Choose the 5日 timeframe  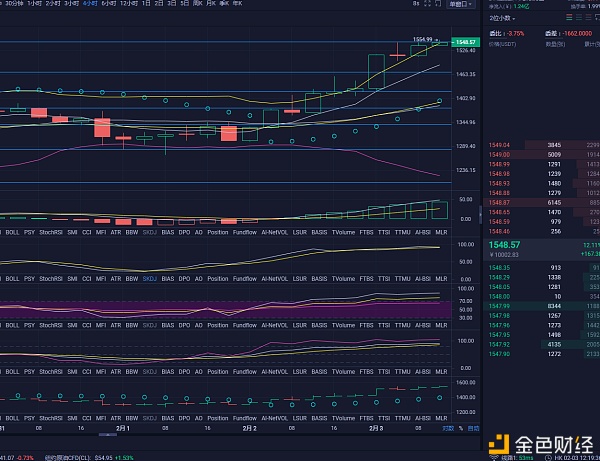coord(185,3)
